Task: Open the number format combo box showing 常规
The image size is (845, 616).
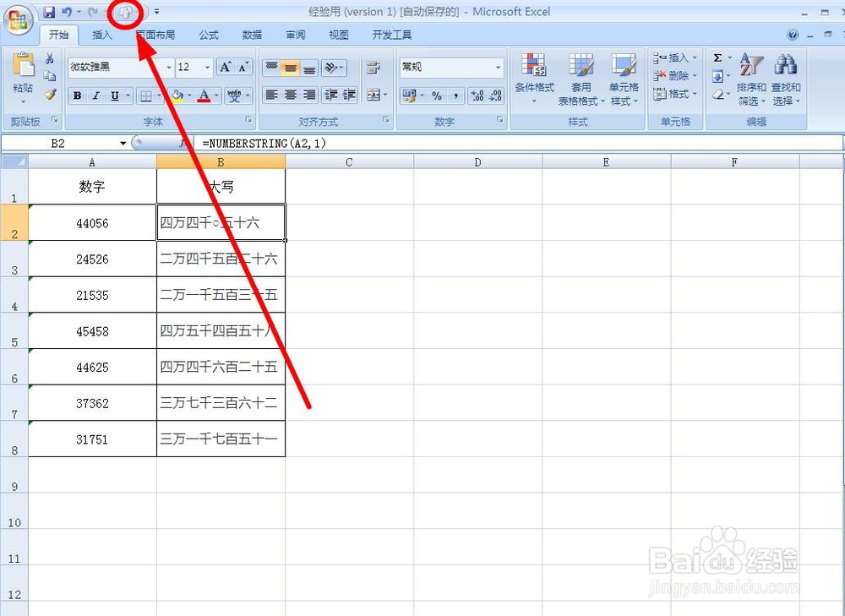Action: pyautogui.click(x=450, y=67)
